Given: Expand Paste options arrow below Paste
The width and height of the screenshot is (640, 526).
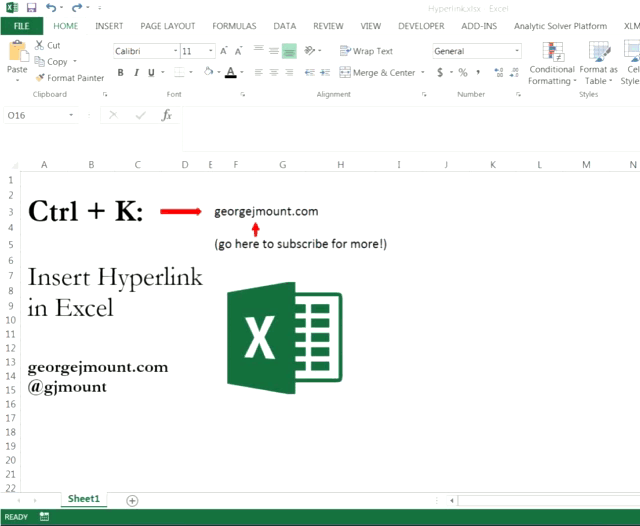Looking at the screenshot, I should (x=18, y=80).
